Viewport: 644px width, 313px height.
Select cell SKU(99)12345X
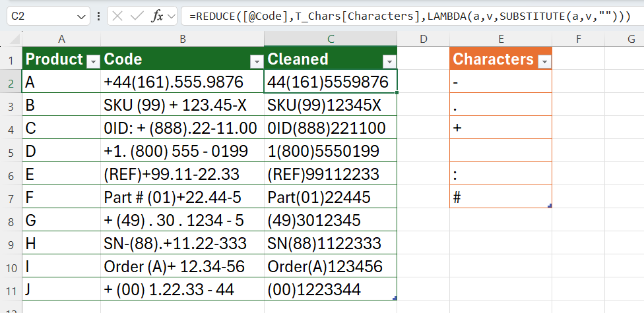point(331,104)
